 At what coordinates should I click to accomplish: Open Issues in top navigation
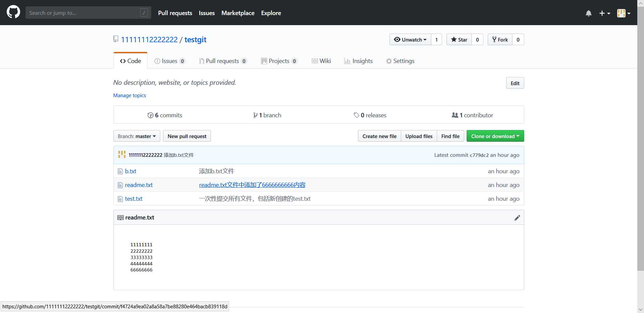coord(207,13)
